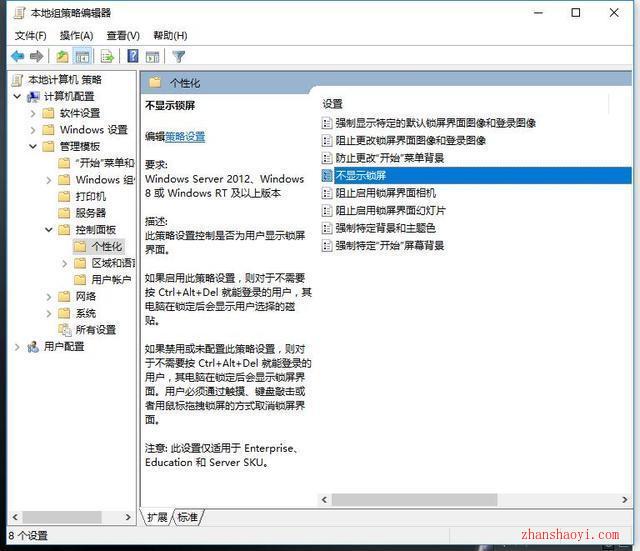Viewport: 640px width, 551px height.
Task: Click the 打印机 folder icon
Action: (64, 197)
